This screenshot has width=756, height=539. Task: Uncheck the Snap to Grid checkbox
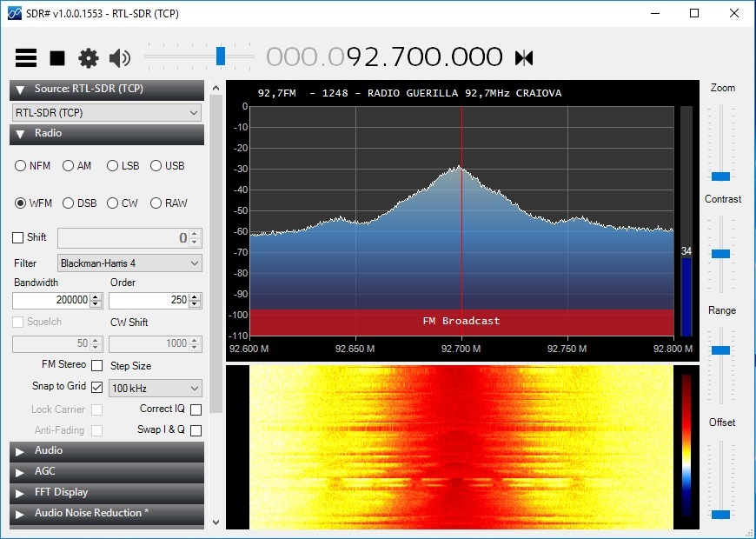point(97,387)
